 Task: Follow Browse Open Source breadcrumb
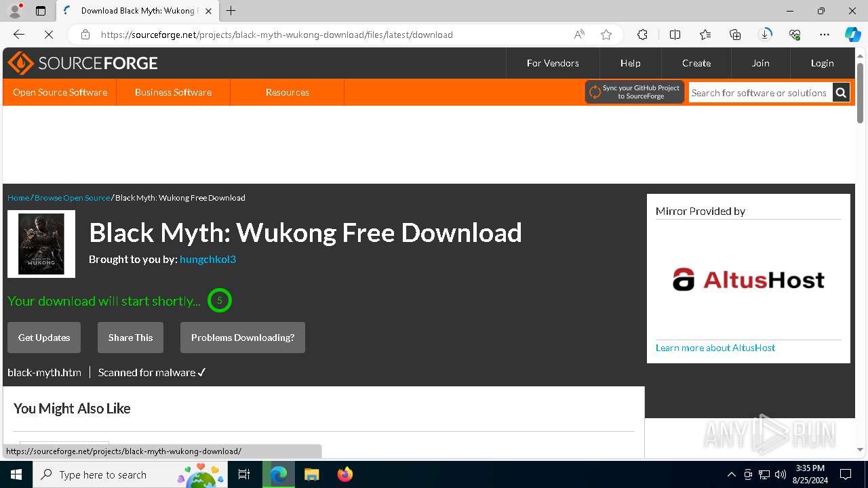click(x=72, y=198)
